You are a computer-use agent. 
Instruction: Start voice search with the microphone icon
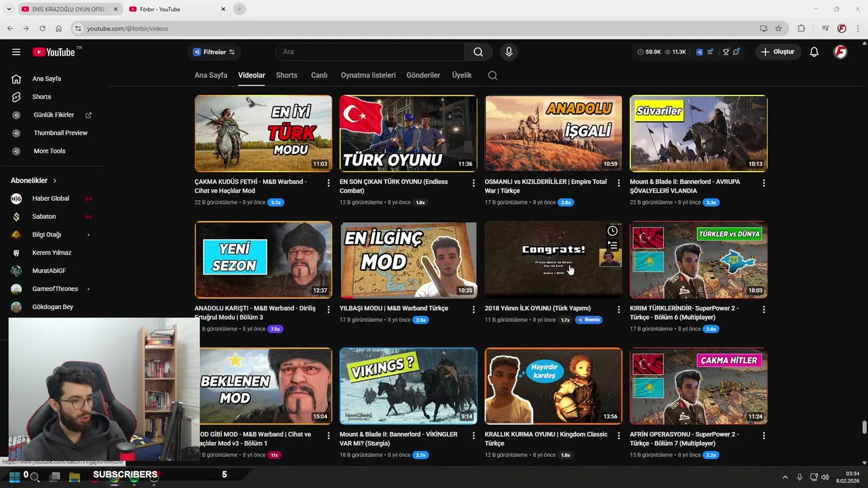(x=509, y=52)
